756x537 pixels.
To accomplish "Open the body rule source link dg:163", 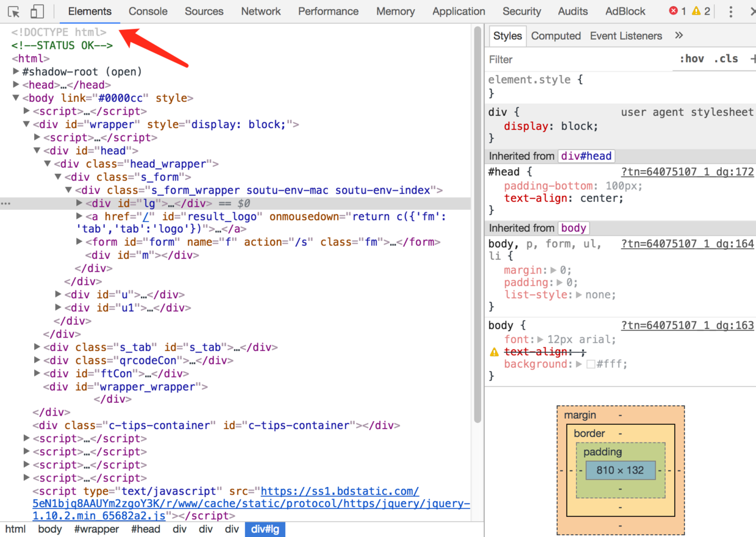I will click(x=688, y=325).
